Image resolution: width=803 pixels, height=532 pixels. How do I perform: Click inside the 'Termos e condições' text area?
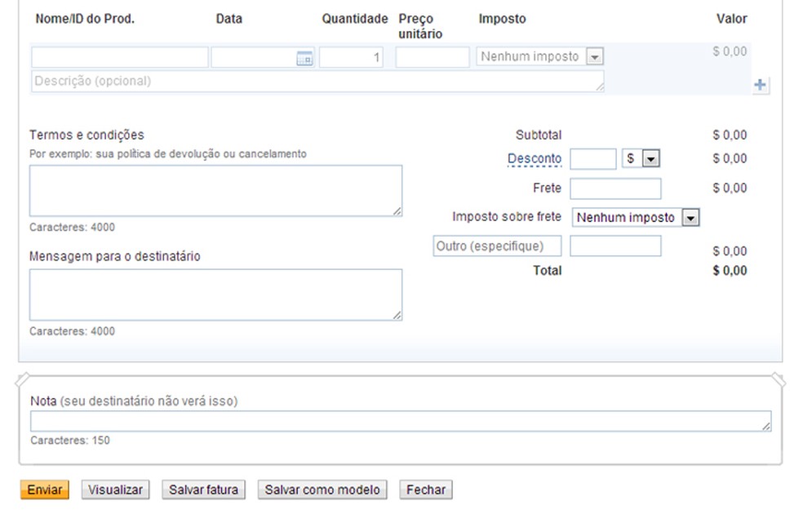(215, 189)
